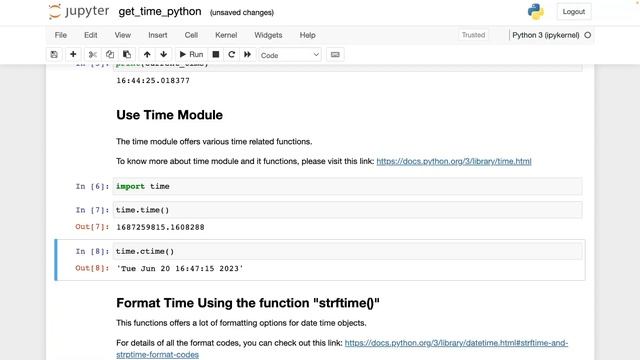Open the View menu

(x=122, y=35)
